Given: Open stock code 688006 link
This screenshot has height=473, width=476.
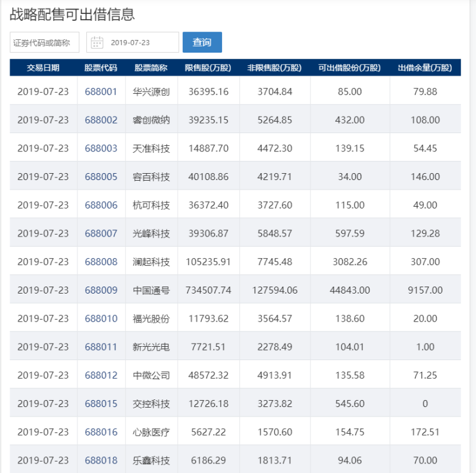Looking at the screenshot, I should [x=101, y=205].
